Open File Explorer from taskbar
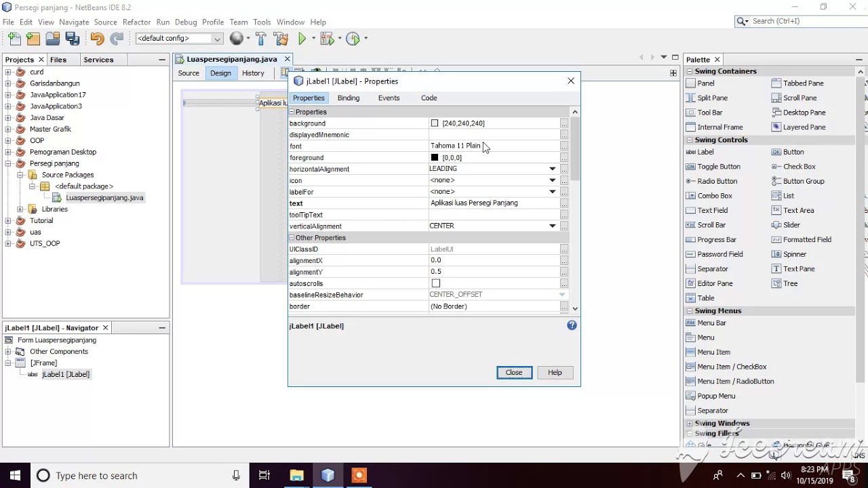Screen dimensions: 868x488 (x=296, y=476)
